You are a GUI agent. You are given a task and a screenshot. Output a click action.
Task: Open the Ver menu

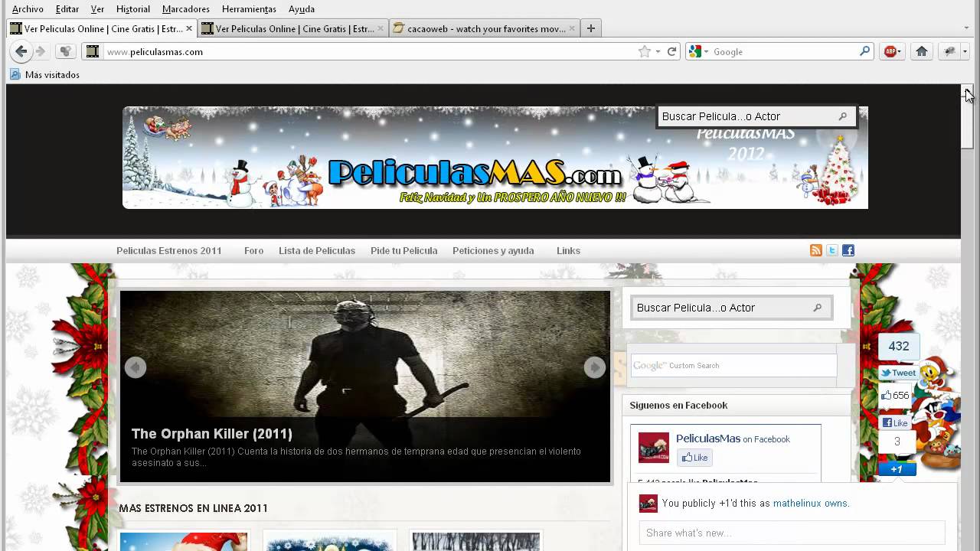click(97, 9)
